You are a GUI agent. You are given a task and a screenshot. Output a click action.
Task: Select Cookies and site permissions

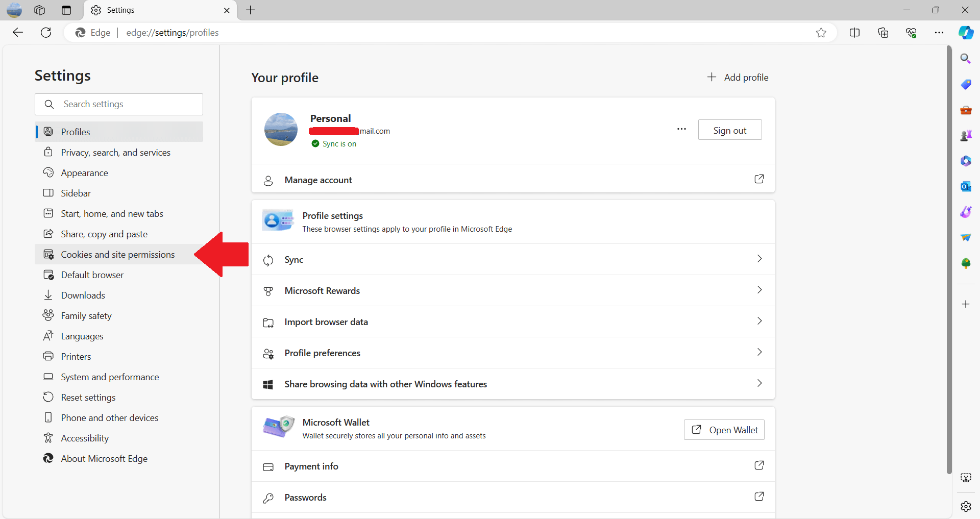[119, 254]
